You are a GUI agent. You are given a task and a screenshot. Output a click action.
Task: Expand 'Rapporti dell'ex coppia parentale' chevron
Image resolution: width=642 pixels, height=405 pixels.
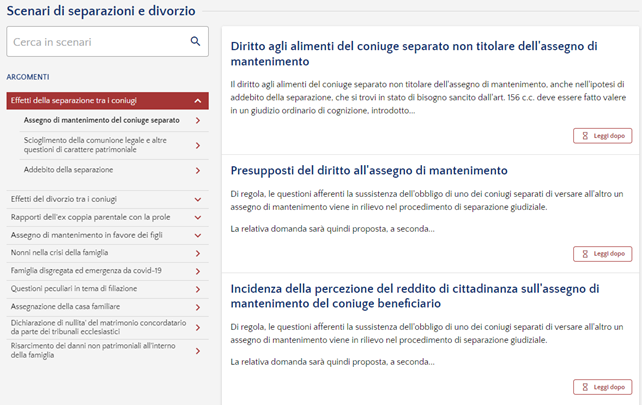[x=198, y=217]
